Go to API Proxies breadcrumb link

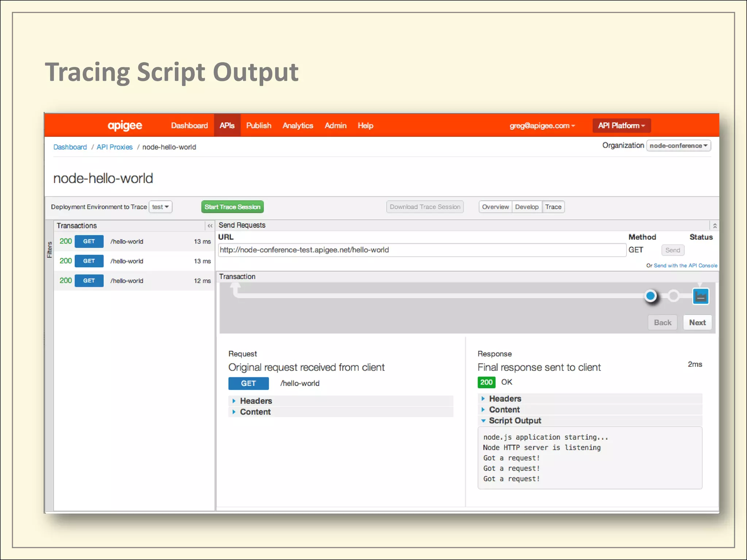coord(115,147)
